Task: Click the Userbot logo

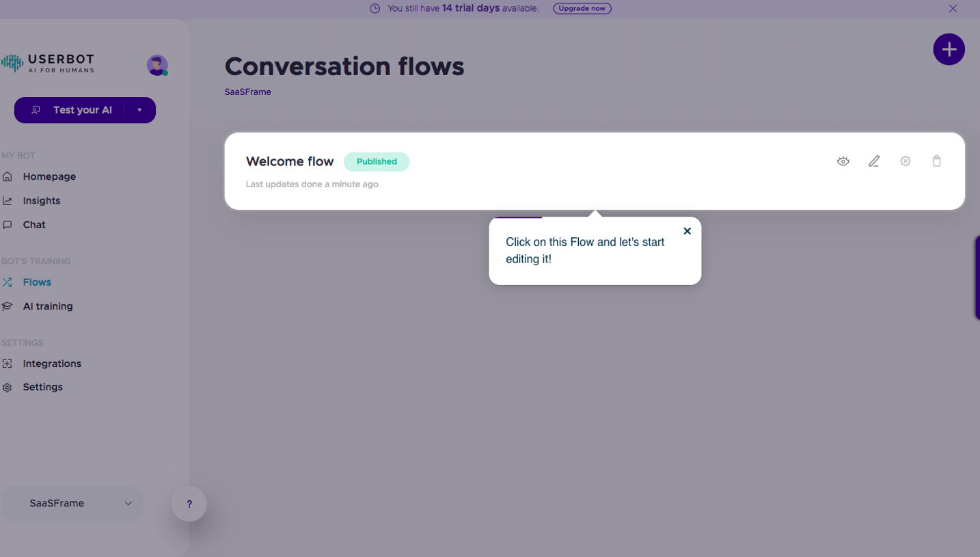Action: (x=48, y=63)
